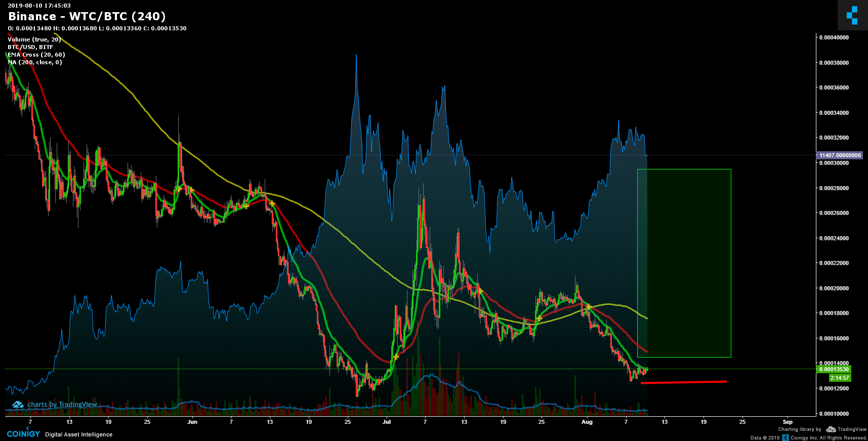The image size is (868, 441).
Task: Click the 2019-08-10 17:45:03 timestamp
Action: (x=39, y=6)
